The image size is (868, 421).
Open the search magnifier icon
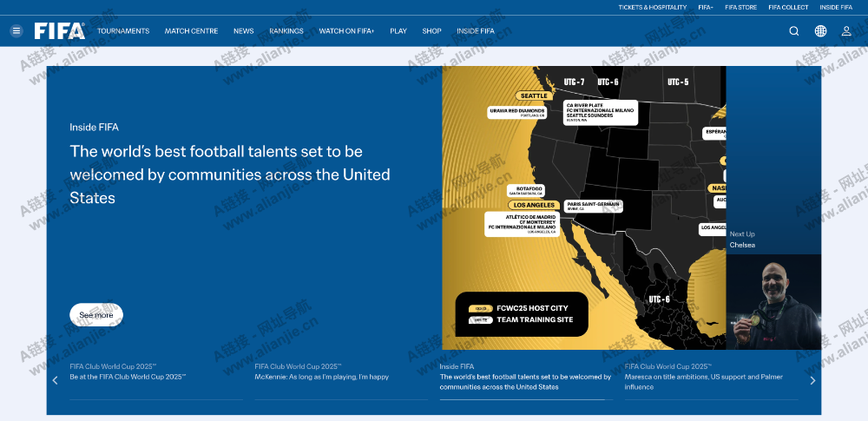pyautogui.click(x=794, y=31)
